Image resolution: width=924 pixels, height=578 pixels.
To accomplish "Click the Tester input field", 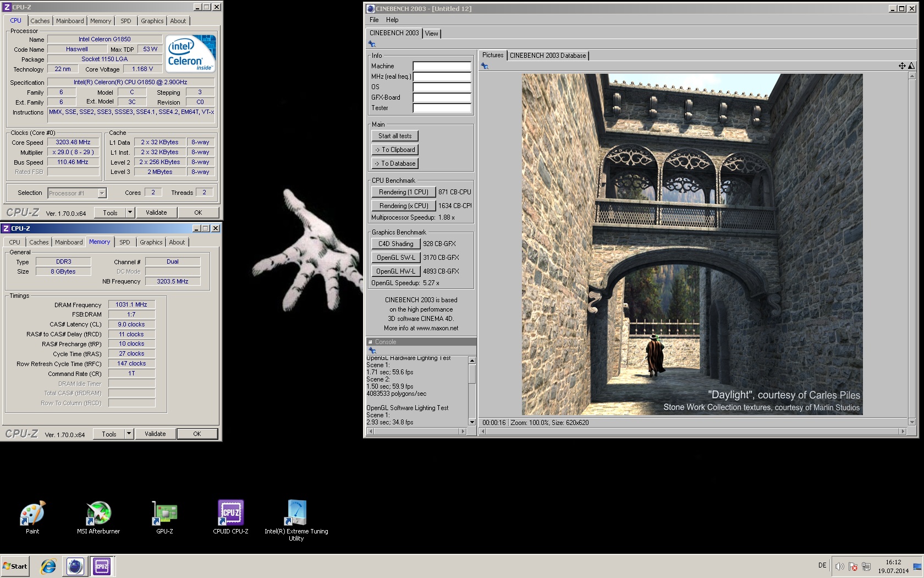I will [x=442, y=108].
